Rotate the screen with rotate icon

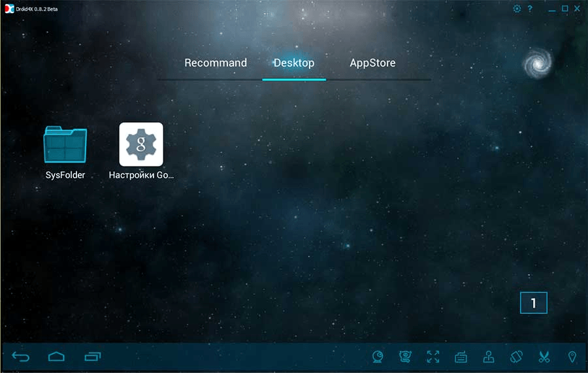coord(516,357)
